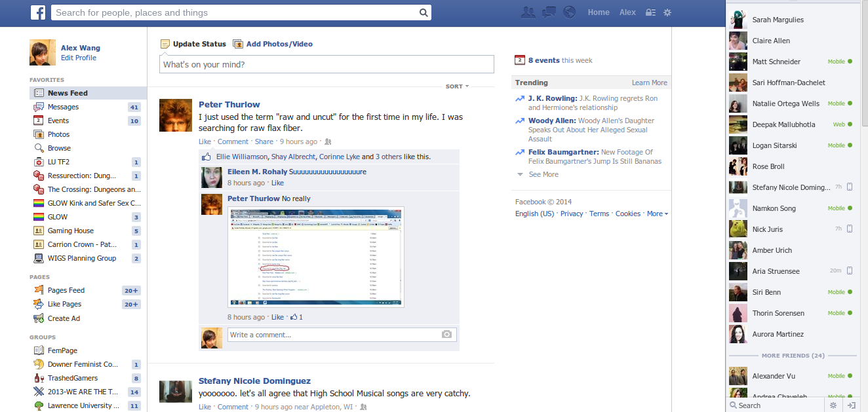
Task: Open chat with Sarah Margulies
Action: point(793,20)
